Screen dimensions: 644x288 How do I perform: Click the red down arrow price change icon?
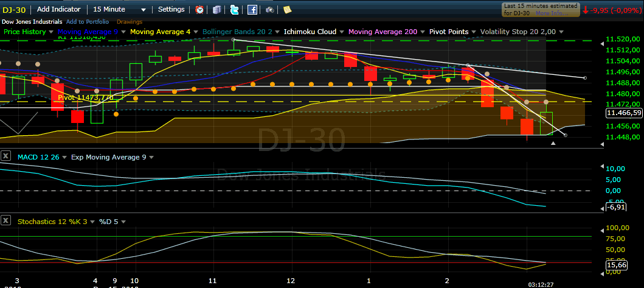pyautogui.click(x=585, y=10)
